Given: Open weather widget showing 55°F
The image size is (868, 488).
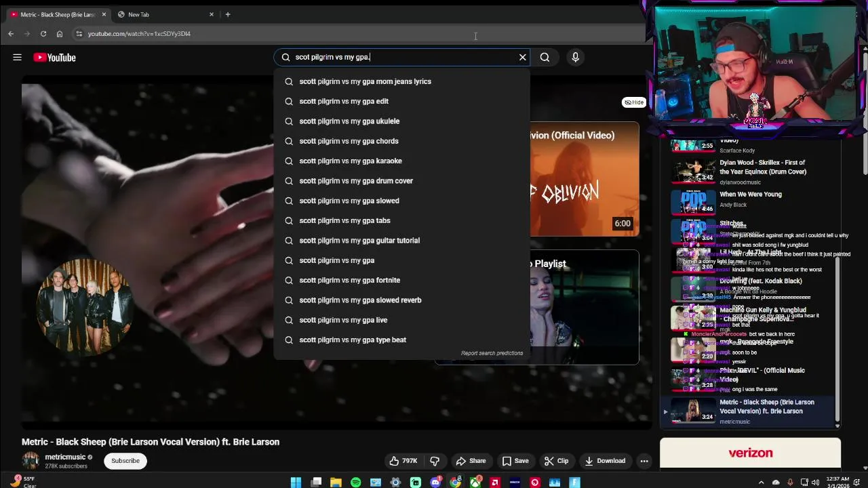Looking at the screenshot, I should pyautogui.click(x=23, y=482).
